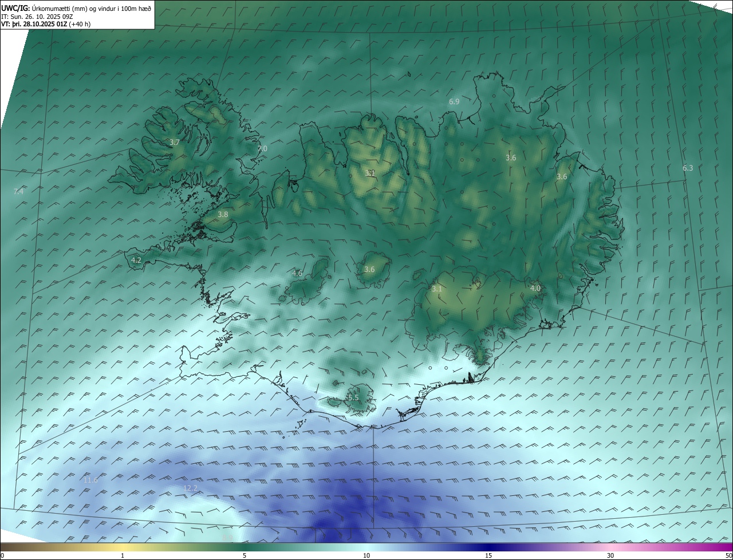The image size is (733, 560).
Task: Select the 7.4 label at the west edge
Action: click(18, 191)
